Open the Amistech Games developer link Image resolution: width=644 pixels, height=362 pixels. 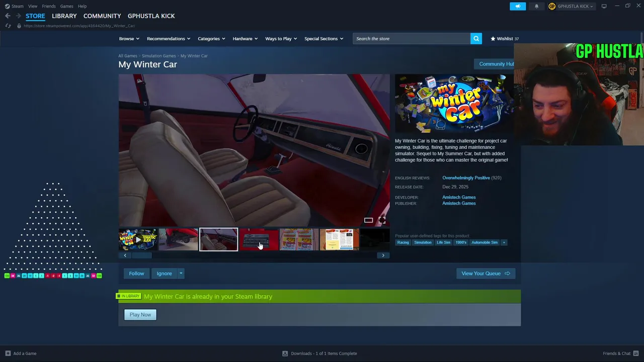pos(459,197)
